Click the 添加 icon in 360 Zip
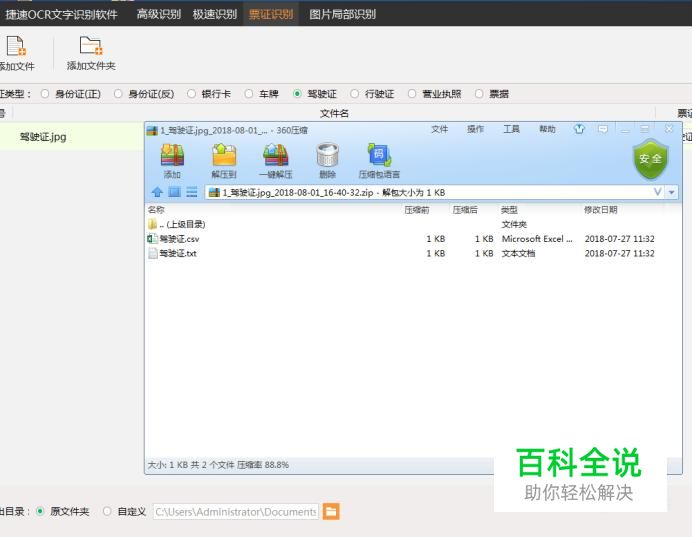692x537 pixels. click(173, 155)
